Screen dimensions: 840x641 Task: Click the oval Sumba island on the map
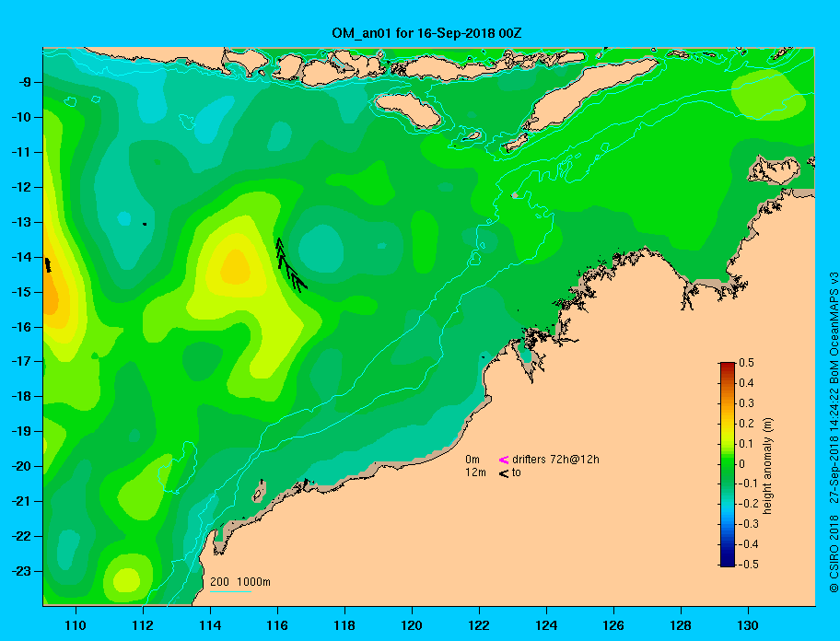(x=408, y=111)
